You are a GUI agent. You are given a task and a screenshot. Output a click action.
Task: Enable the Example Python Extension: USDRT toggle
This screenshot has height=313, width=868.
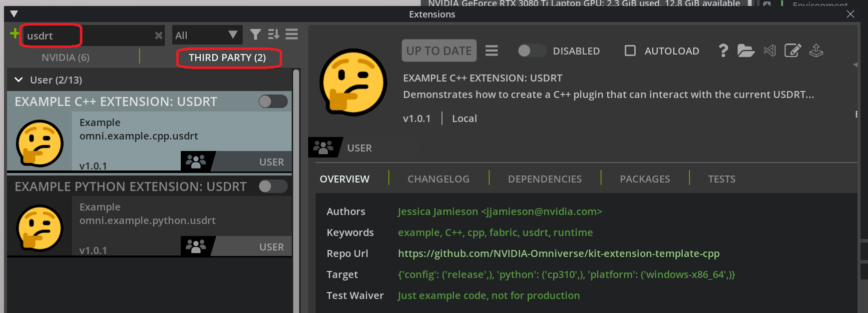point(273,186)
